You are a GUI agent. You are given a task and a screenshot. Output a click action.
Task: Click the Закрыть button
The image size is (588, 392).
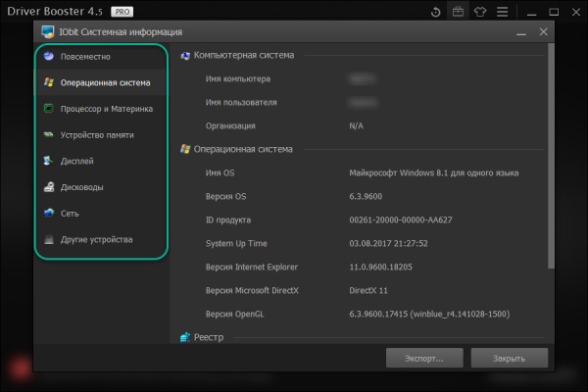[510, 359]
